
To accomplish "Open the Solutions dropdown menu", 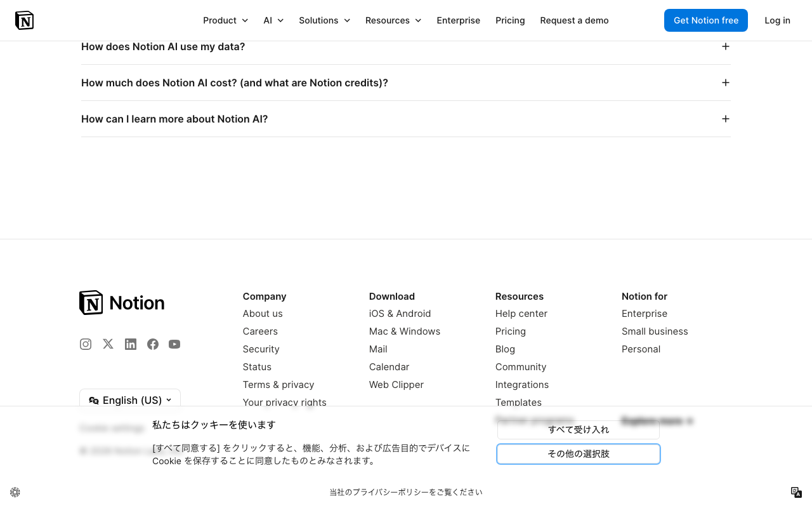I will (x=324, y=20).
